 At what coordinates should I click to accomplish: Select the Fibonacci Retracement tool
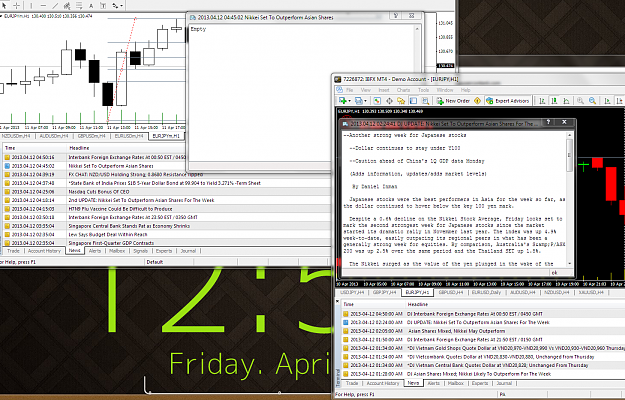point(79,6)
